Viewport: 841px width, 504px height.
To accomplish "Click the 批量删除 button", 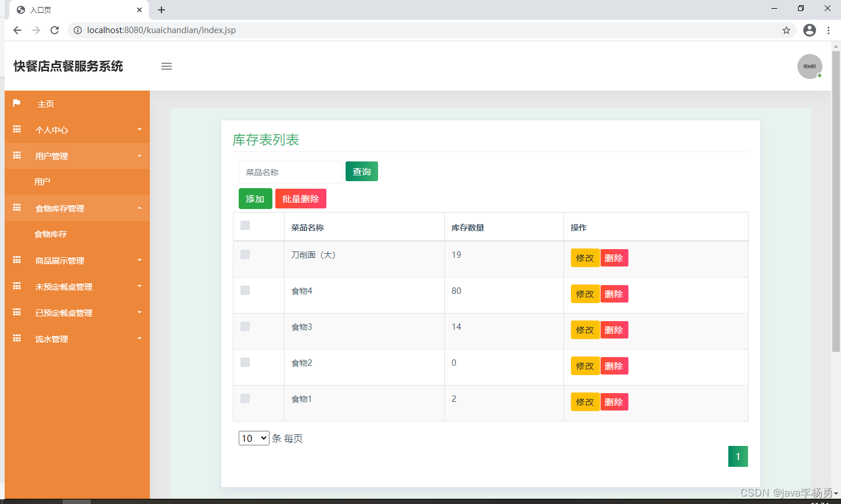I will 301,199.
